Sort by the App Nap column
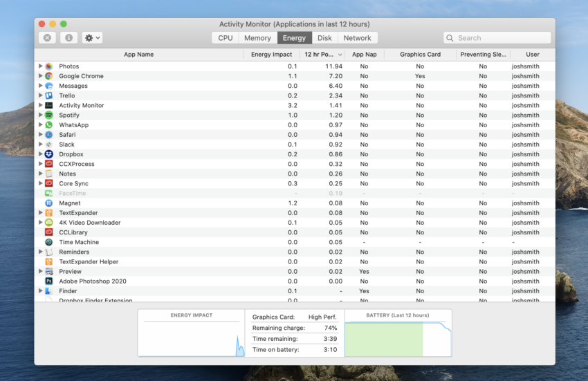This screenshot has height=381, width=588. pyautogui.click(x=365, y=55)
